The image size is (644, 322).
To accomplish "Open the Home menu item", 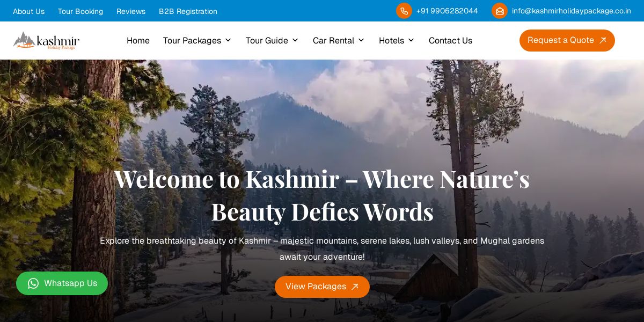I will [138, 40].
